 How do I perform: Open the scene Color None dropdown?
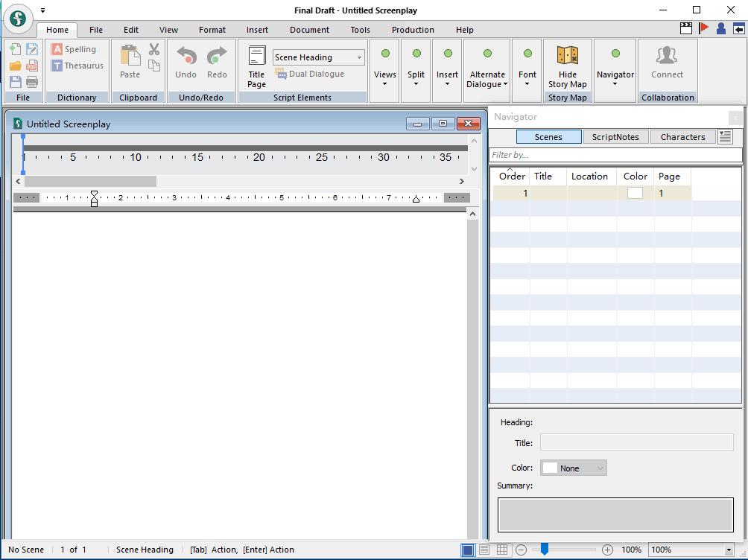coord(574,468)
